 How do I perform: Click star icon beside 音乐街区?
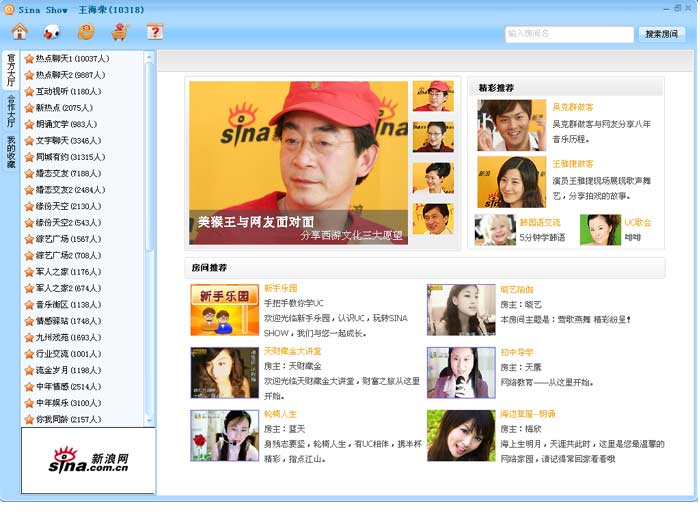coord(29,305)
